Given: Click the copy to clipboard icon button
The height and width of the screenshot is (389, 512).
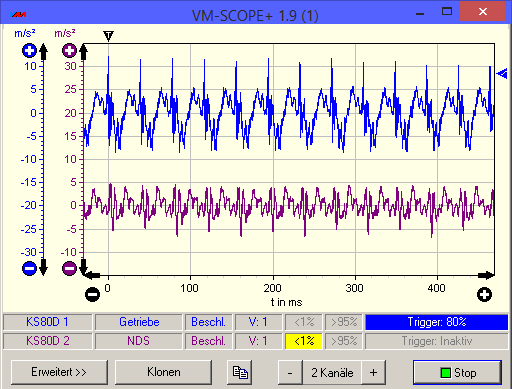Looking at the screenshot, I should coord(240,372).
